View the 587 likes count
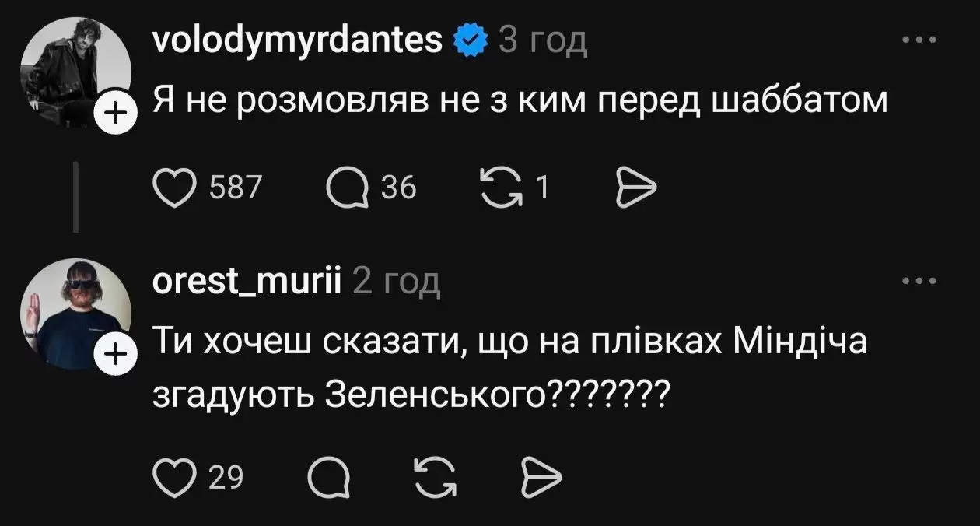 (x=236, y=188)
